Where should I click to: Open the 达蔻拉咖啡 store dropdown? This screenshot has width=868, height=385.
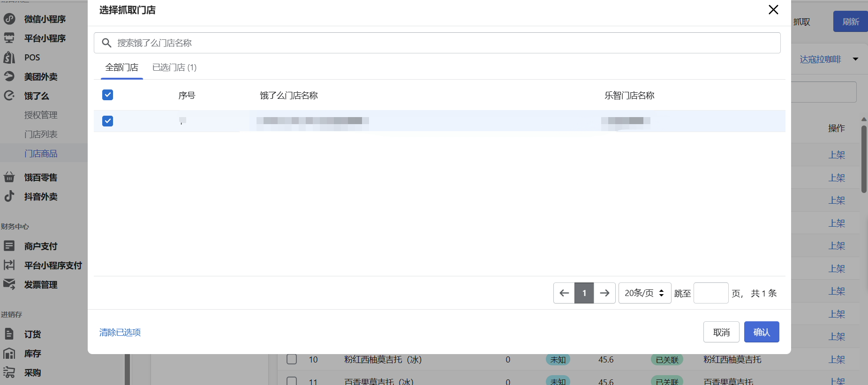[x=829, y=59]
